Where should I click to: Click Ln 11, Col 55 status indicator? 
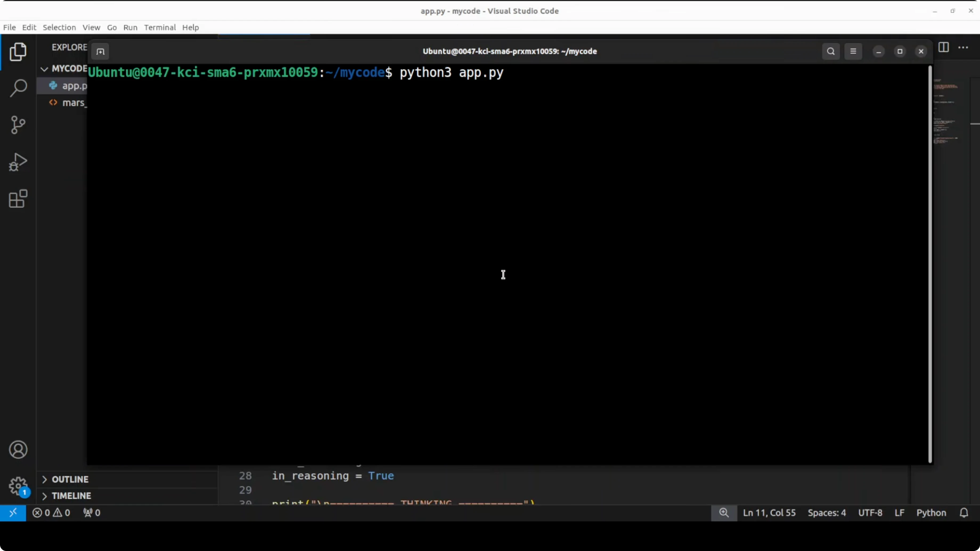point(769,513)
